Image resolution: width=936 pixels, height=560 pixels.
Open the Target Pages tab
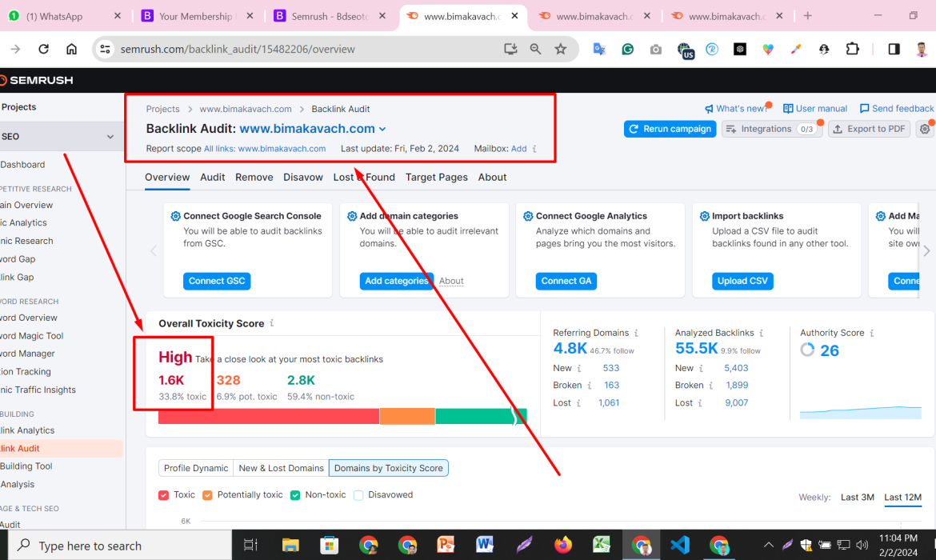(436, 178)
